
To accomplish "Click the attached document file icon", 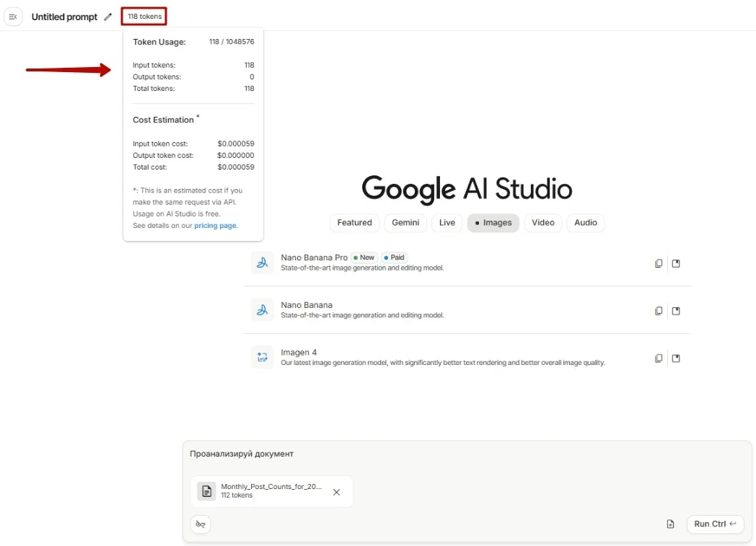I will [x=206, y=491].
